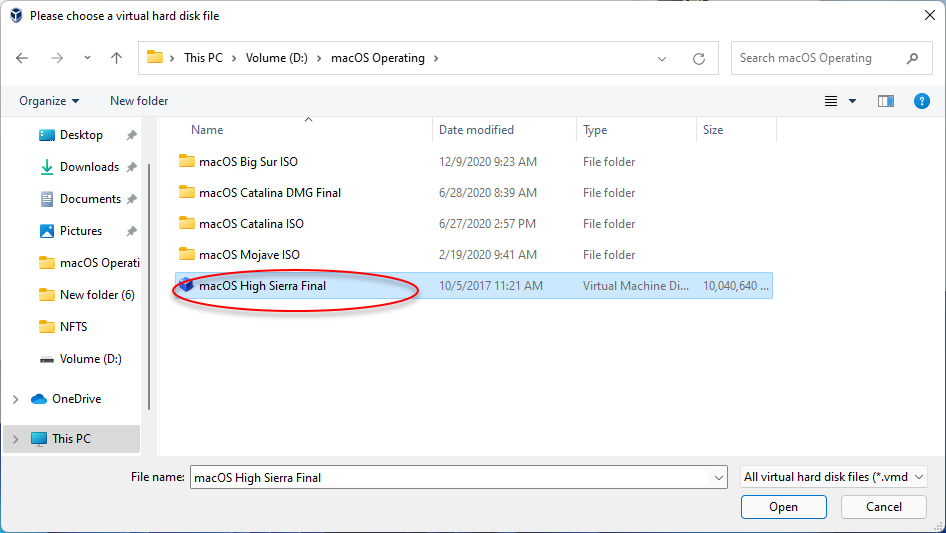Change the view layout icon
946x533 pixels.
coord(831,101)
